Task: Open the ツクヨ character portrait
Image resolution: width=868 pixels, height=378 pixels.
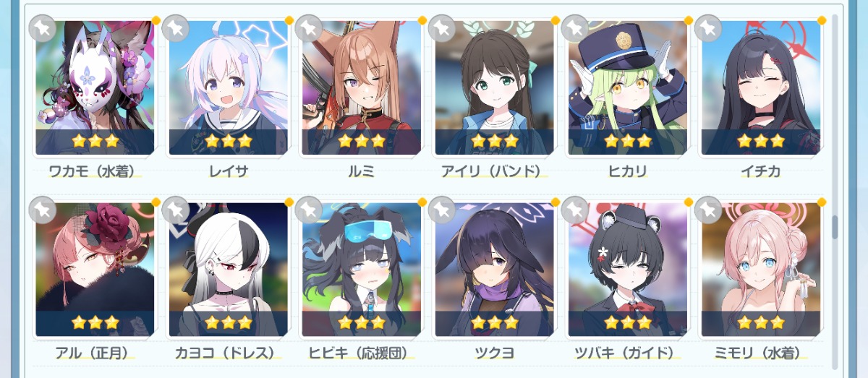Action: [x=494, y=270]
